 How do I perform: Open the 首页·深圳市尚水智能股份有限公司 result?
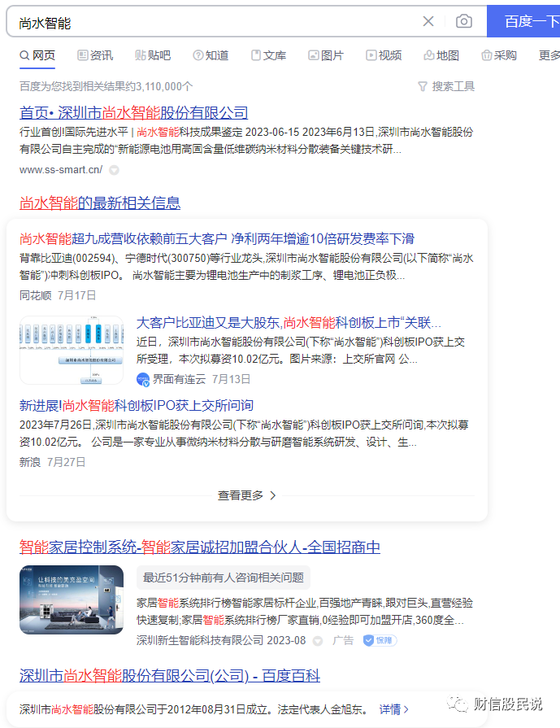(133, 113)
